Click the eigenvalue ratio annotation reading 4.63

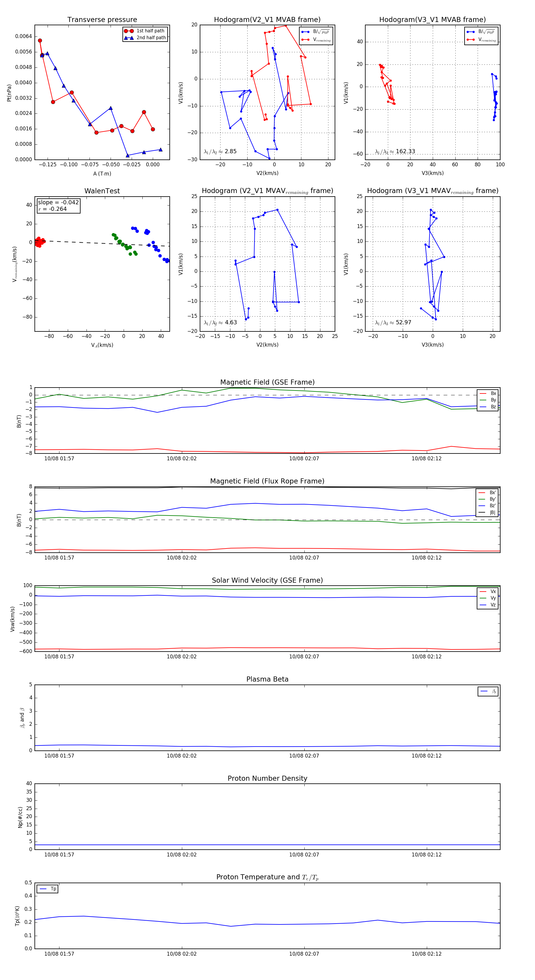point(220,323)
